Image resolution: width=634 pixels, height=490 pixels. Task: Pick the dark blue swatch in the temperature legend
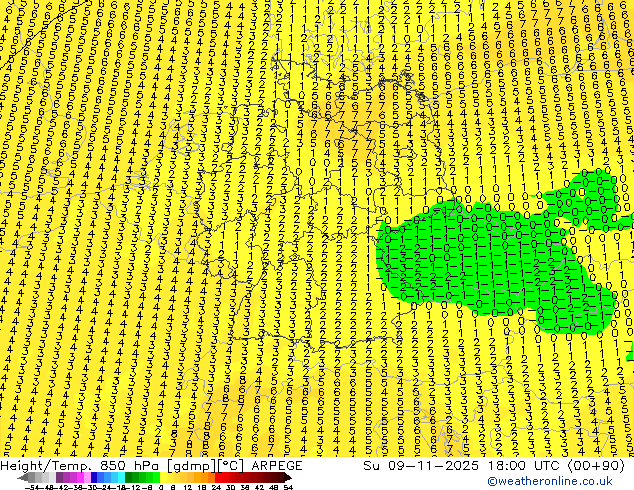click(x=94, y=478)
